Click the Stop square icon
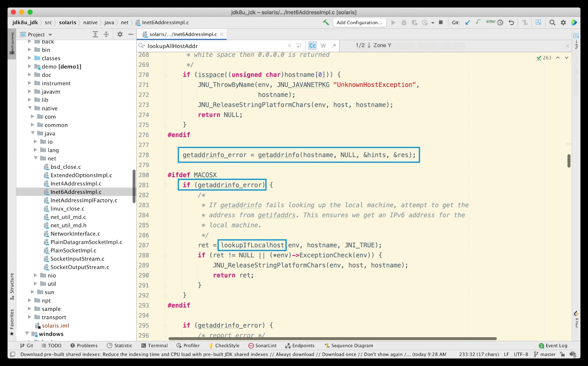The width and height of the screenshot is (588, 366). point(441,22)
